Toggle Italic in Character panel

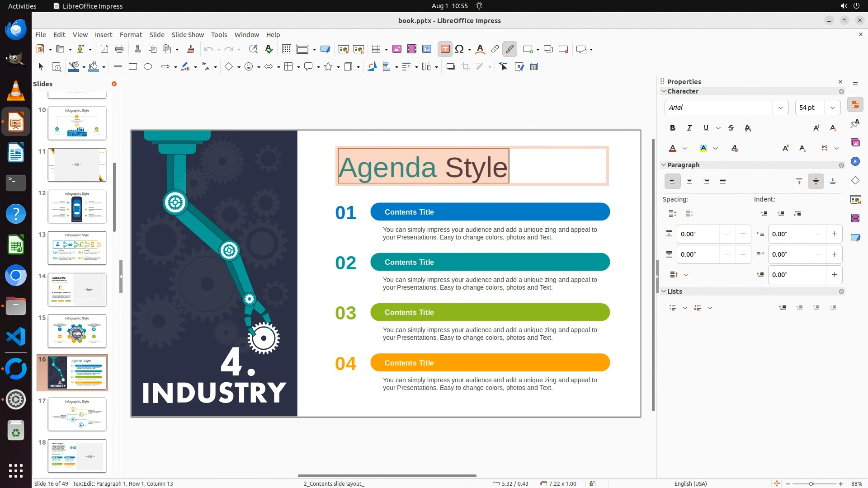689,128
